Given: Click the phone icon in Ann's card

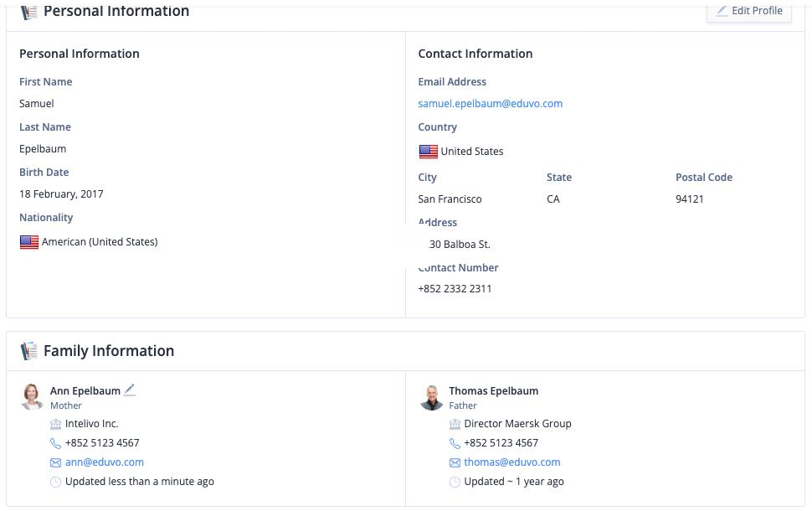Looking at the screenshot, I should tap(55, 444).
